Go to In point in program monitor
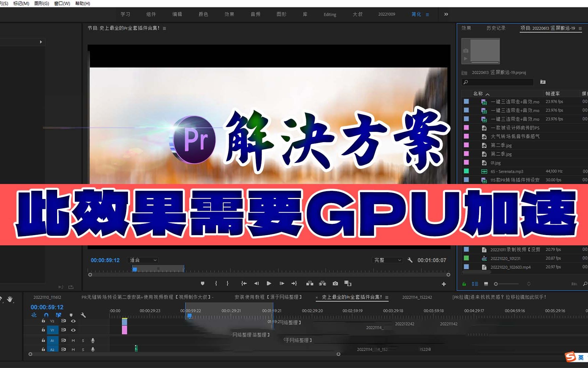The width and height of the screenshot is (588, 368). click(244, 283)
